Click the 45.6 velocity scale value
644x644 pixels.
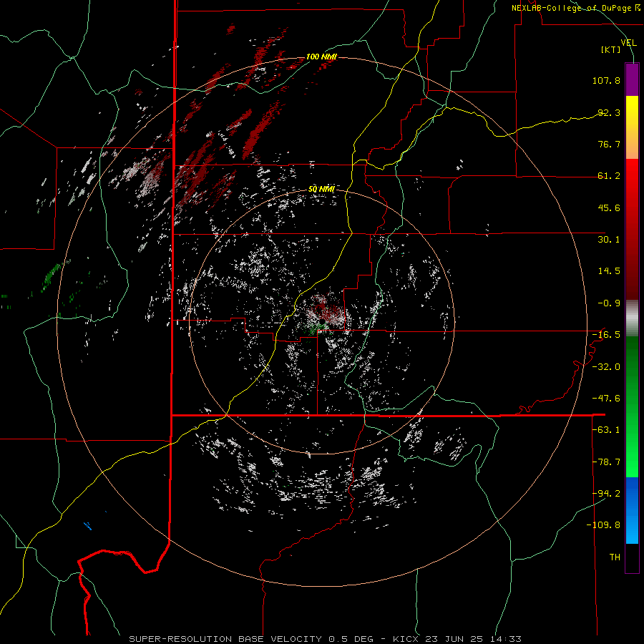click(609, 208)
